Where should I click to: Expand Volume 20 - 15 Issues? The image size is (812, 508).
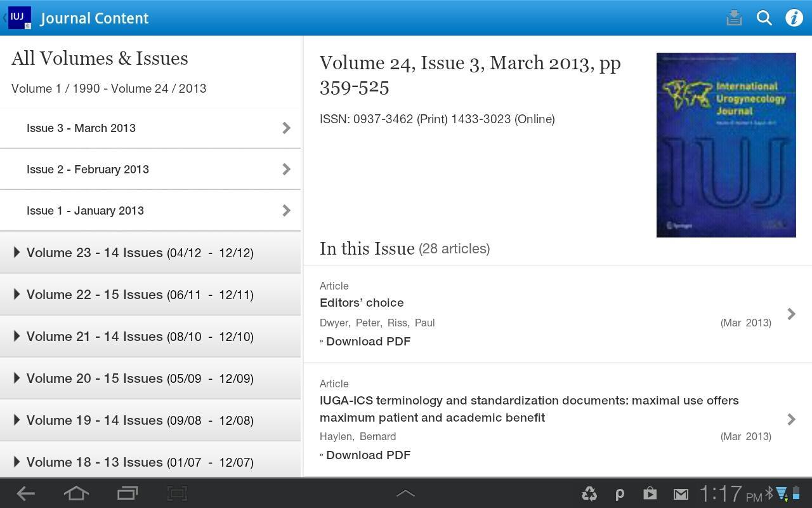[150, 378]
